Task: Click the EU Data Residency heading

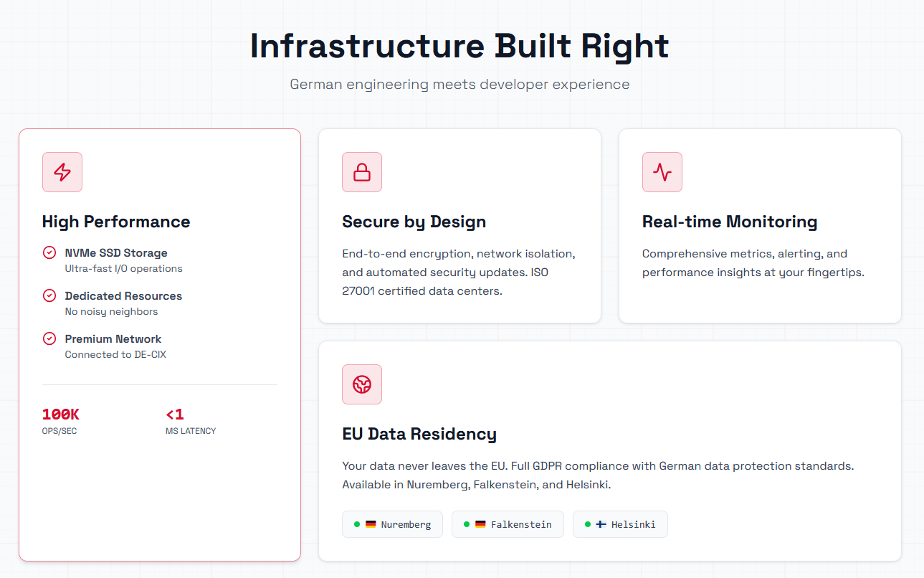Action: [x=419, y=434]
